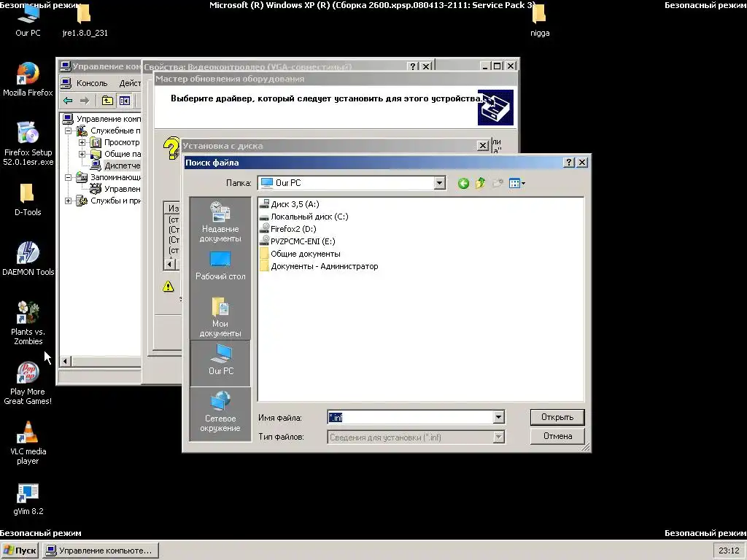Toggle console tree pane icon
This screenshot has width=747, height=560.
124,101
